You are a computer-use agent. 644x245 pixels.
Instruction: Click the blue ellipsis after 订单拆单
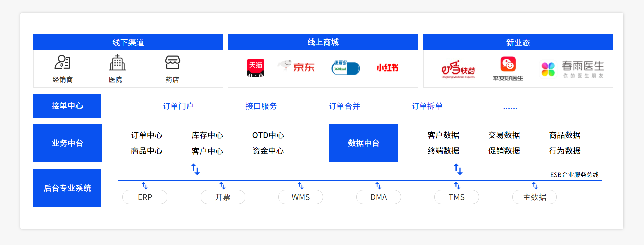click(x=510, y=108)
